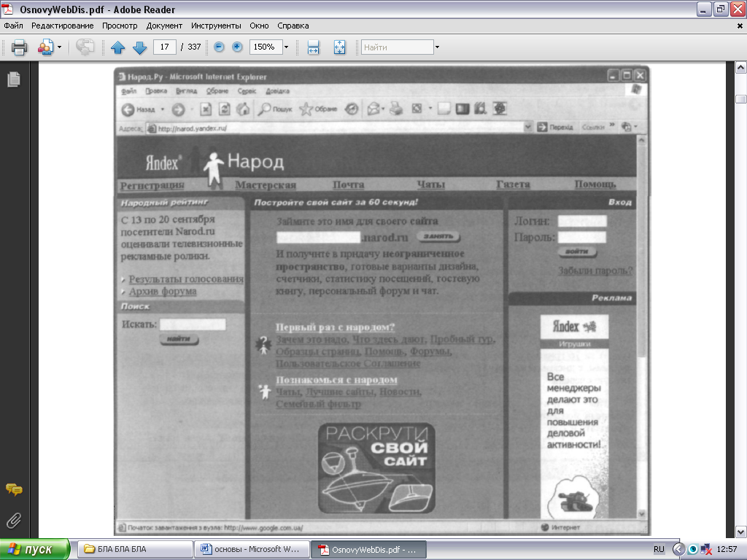The height and width of the screenshot is (560, 747).
Task: Expand hidden tray icons with arrow button
Action: click(678, 550)
